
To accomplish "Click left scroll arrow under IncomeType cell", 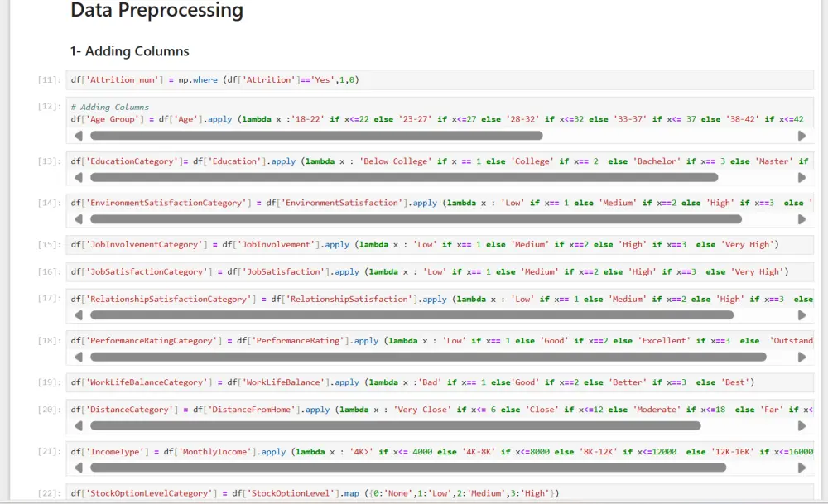I will [x=79, y=468].
